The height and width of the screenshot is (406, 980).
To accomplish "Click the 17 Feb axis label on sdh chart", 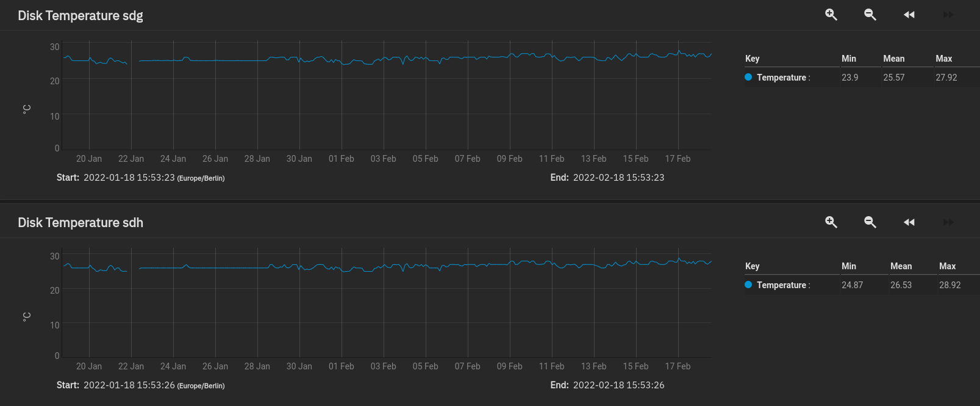I will coord(678,366).
